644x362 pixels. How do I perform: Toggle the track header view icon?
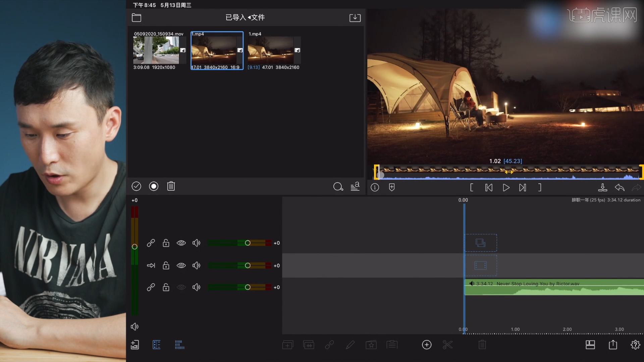point(157,345)
